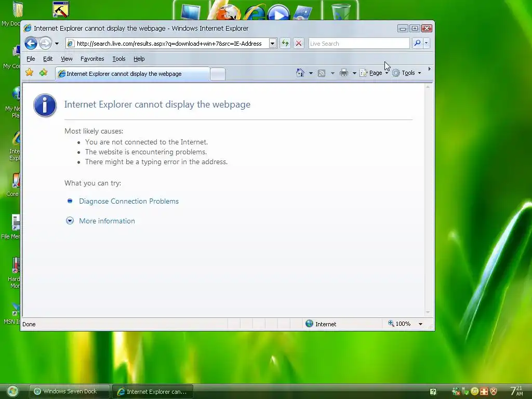Click the Internet Explorer dock icon
The image size is (532, 399).
(x=255, y=12)
